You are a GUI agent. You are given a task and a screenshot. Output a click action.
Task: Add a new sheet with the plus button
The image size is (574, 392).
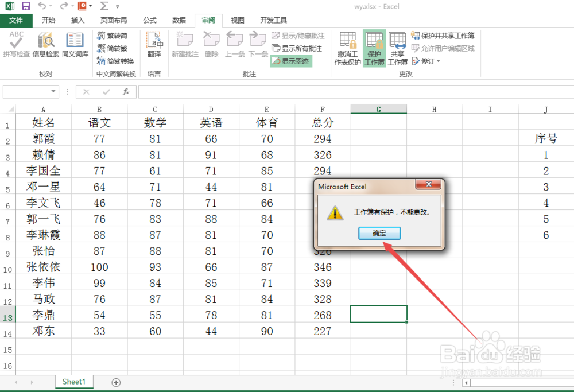coord(117,381)
